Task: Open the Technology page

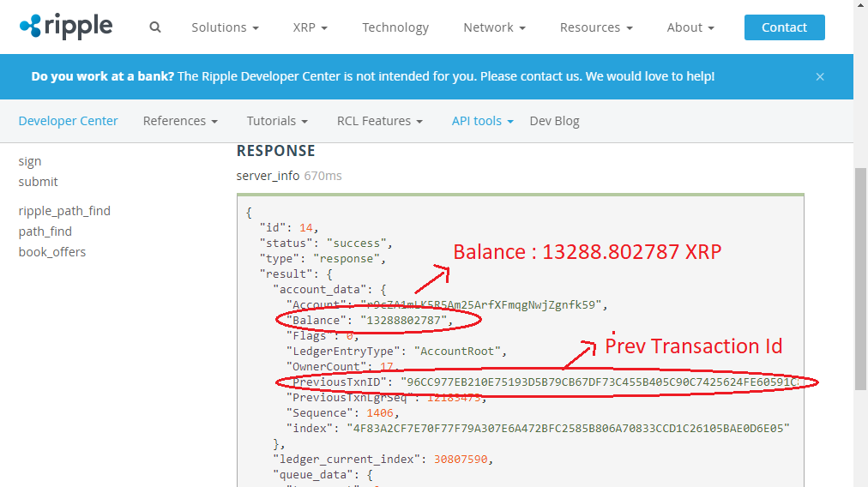Action: (x=395, y=27)
